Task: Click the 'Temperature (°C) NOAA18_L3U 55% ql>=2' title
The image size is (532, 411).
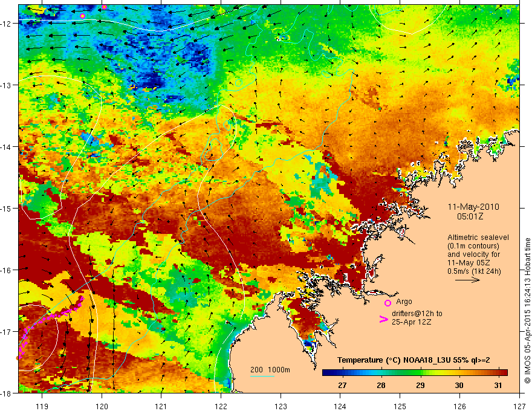Action: coord(414,360)
